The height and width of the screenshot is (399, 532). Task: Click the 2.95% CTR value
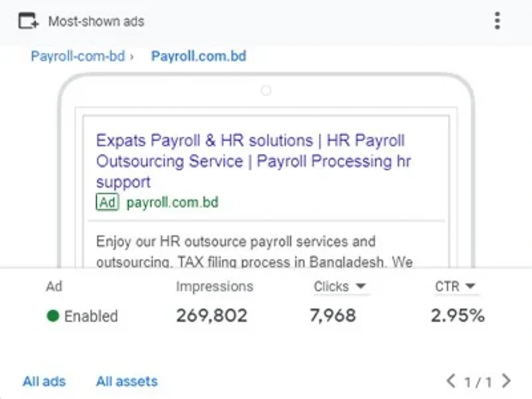pyautogui.click(x=458, y=316)
